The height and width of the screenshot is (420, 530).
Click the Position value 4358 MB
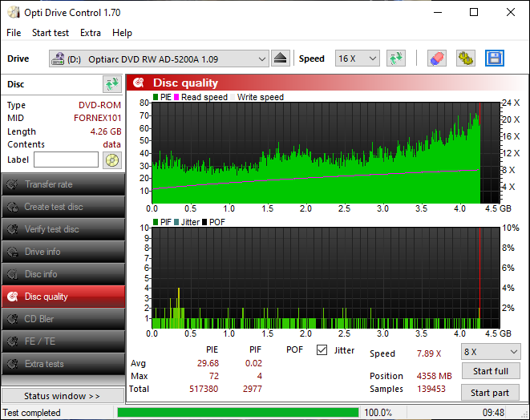click(x=434, y=376)
